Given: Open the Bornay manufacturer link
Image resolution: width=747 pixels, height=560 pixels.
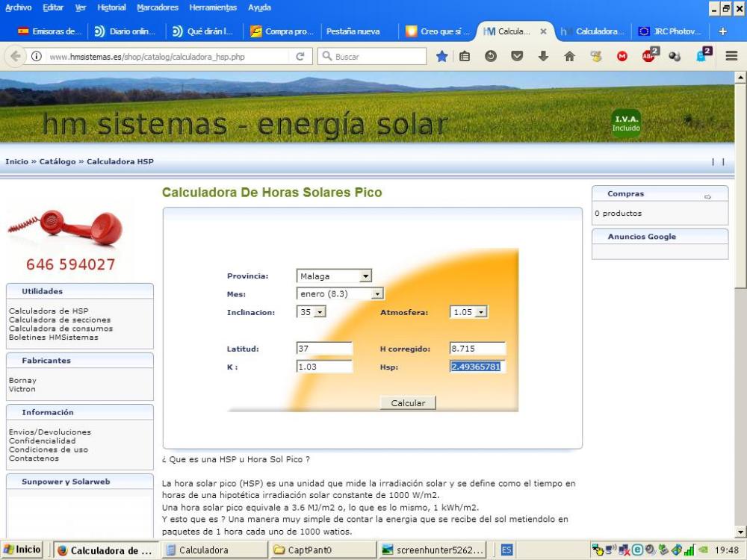Looking at the screenshot, I should click(22, 380).
